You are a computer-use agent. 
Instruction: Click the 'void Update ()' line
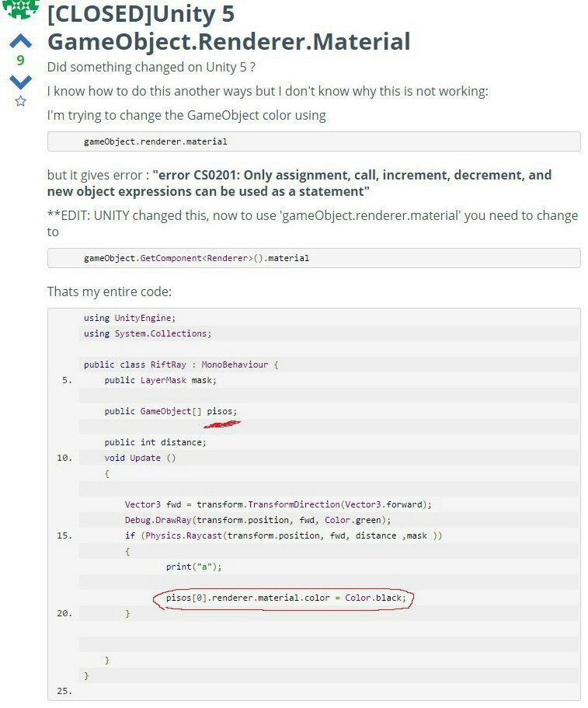[140, 458]
